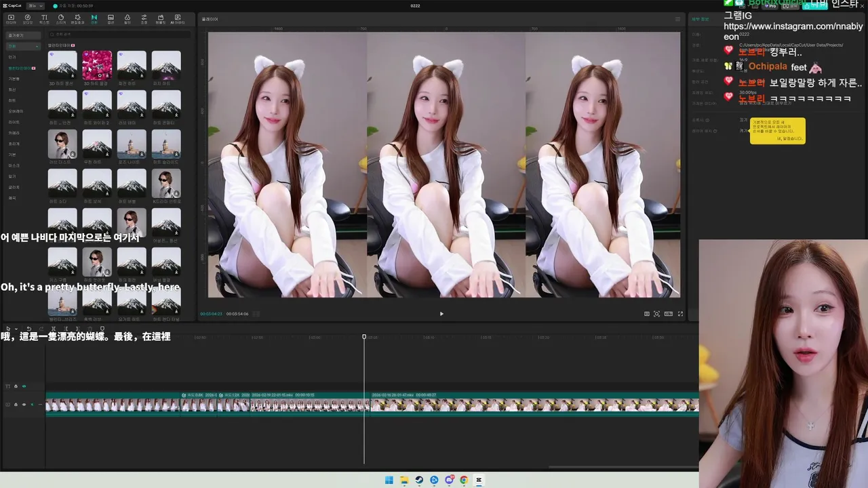Open the 캡션 (Captions) tab icon
868x488 pixels.
click(111, 19)
